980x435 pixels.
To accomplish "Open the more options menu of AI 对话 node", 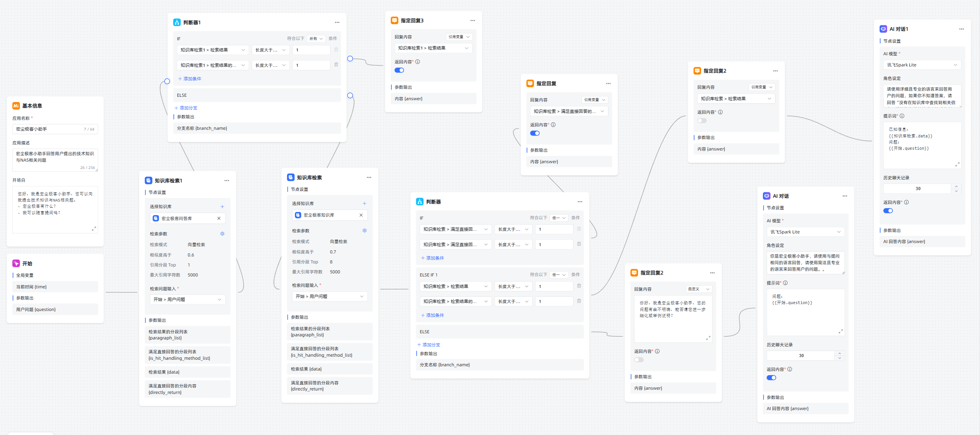I will coord(844,196).
